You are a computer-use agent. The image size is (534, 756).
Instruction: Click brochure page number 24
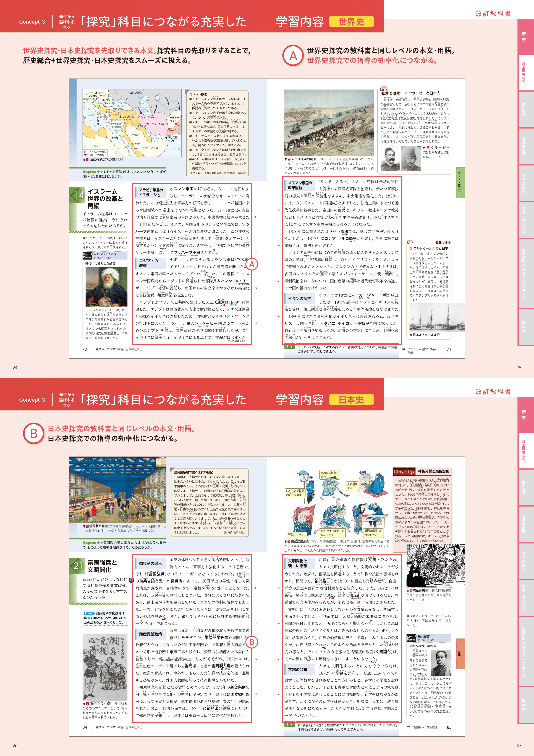pyautogui.click(x=15, y=367)
